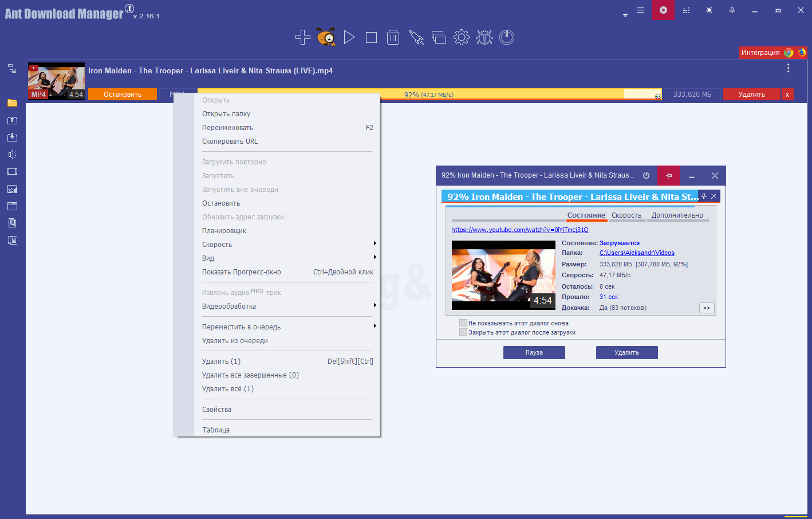This screenshot has width=812, height=519.
Task: Check 'Не показывать этот диалог снова' checkbox
Action: point(463,323)
